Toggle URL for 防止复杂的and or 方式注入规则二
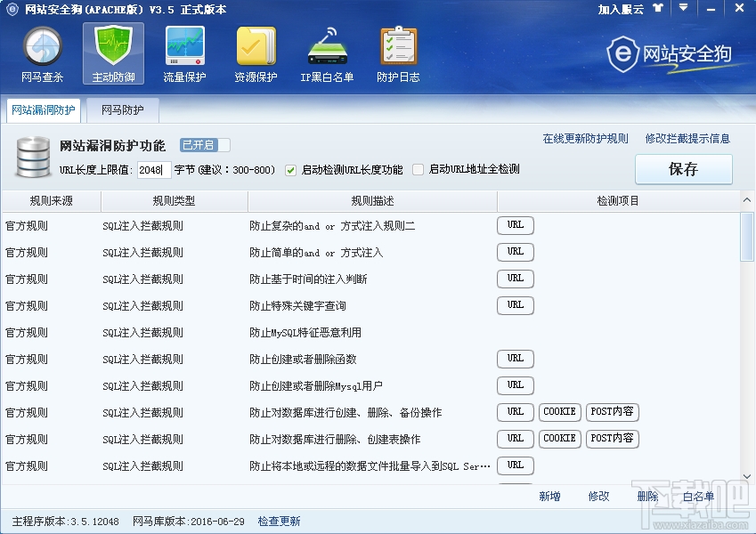 coord(516,225)
